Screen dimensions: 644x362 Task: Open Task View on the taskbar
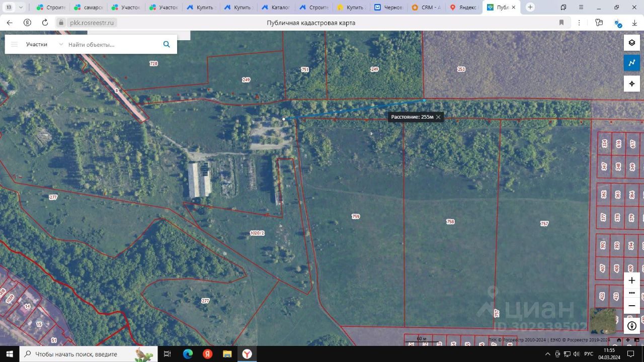(x=168, y=354)
